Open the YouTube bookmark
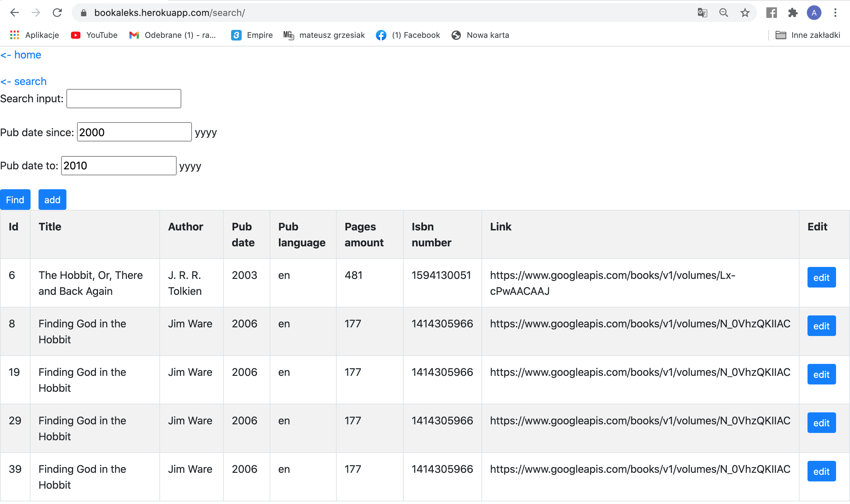Image resolution: width=850 pixels, height=504 pixels. 94,35
